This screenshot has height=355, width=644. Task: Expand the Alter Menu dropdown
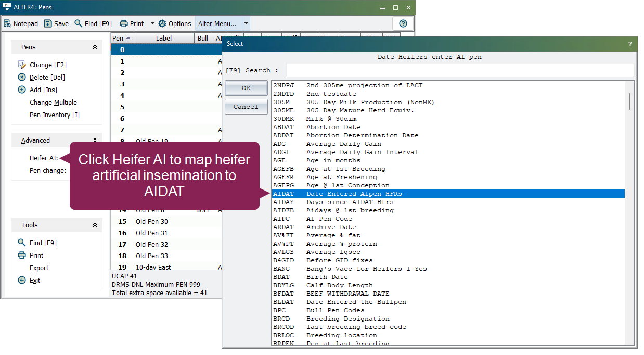(x=246, y=23)
